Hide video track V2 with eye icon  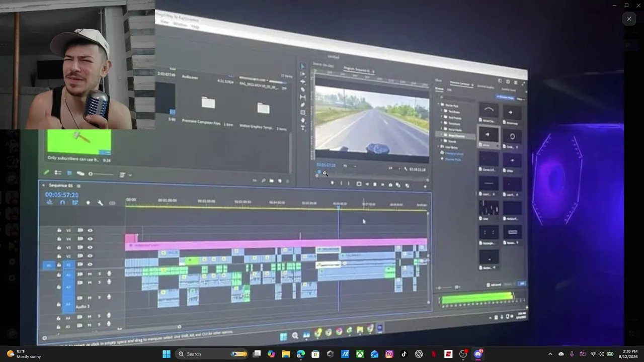[91, 256]
